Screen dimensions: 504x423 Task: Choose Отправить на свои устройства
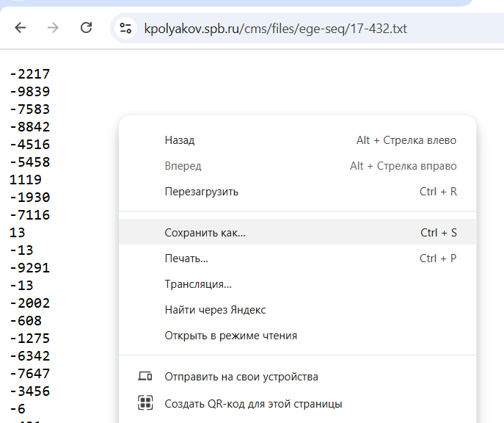pos(298,377)
